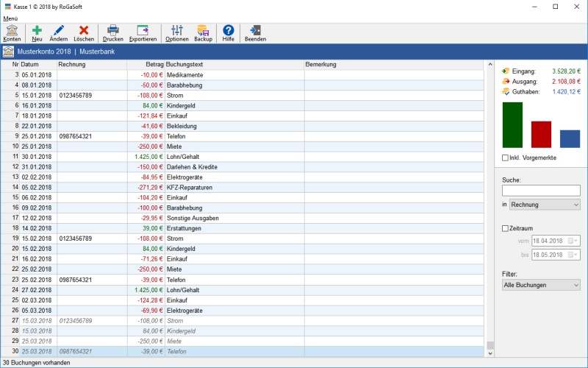This screenshot has width=588, height=368.
Task: Open Optionen settings sliders icon
Action: (176, 32)
